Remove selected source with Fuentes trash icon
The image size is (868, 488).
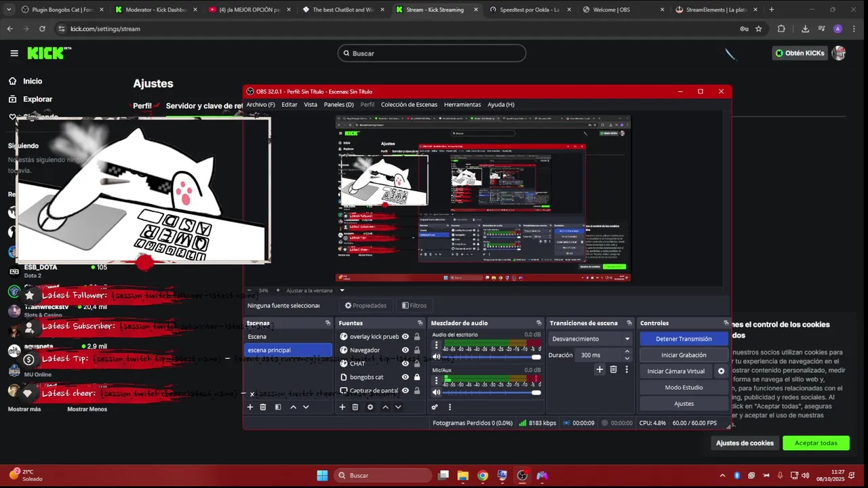(x=355, y=407)
